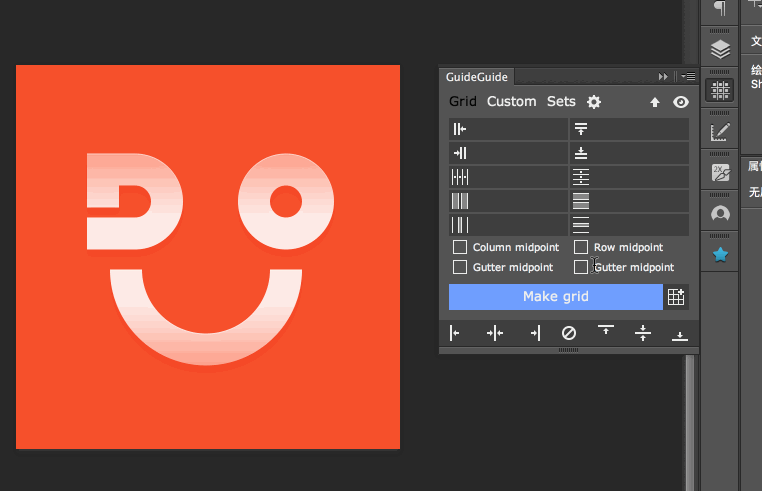This screenshot has width=762, height=491.
Task: Switch to the Grid tab
Action: click(462, 101)
